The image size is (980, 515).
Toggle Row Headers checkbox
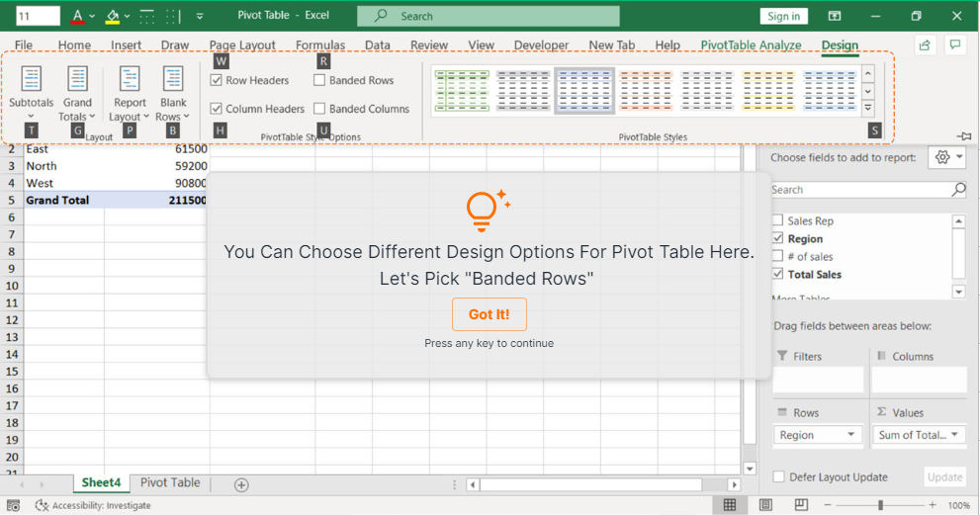(x=217, y=80)
